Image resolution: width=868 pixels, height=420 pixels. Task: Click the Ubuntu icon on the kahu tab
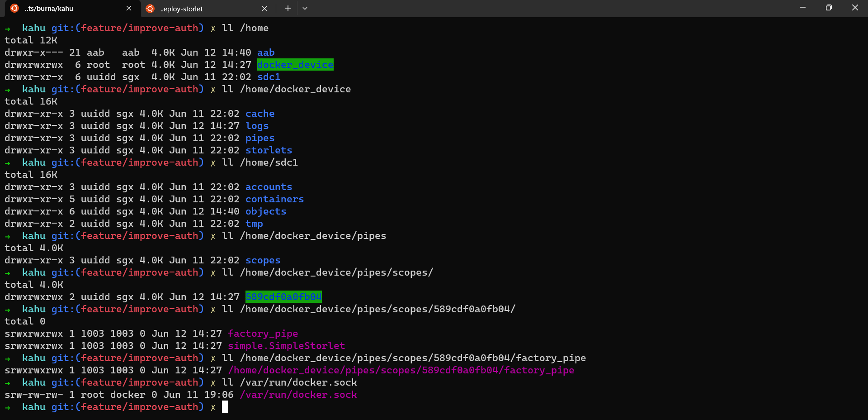tap(14, 8)
